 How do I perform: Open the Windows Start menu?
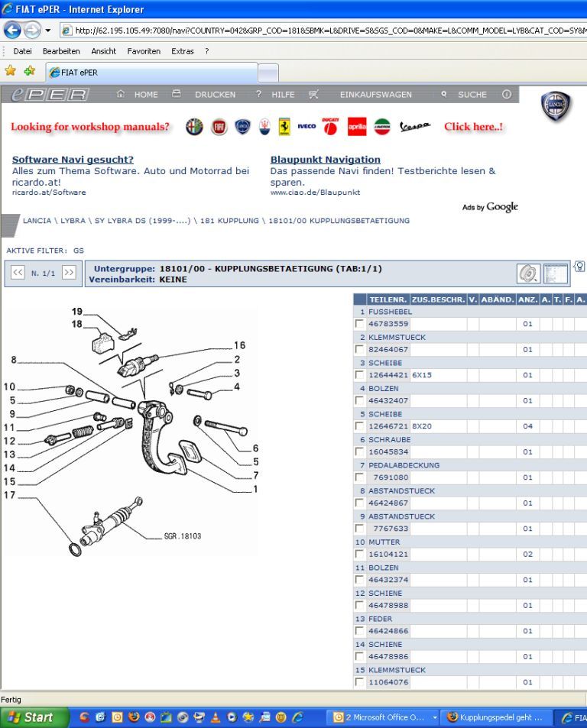coord(34,717)
